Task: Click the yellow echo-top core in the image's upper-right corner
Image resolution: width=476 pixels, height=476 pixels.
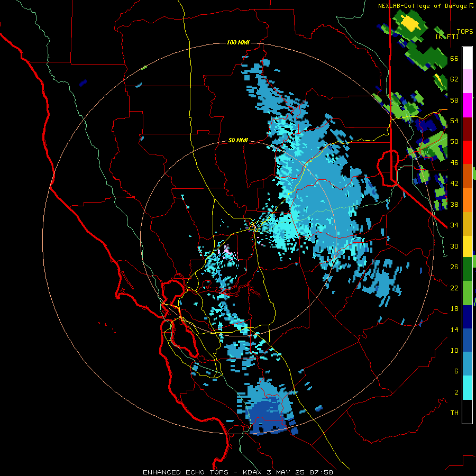Action: pos(410,23)
